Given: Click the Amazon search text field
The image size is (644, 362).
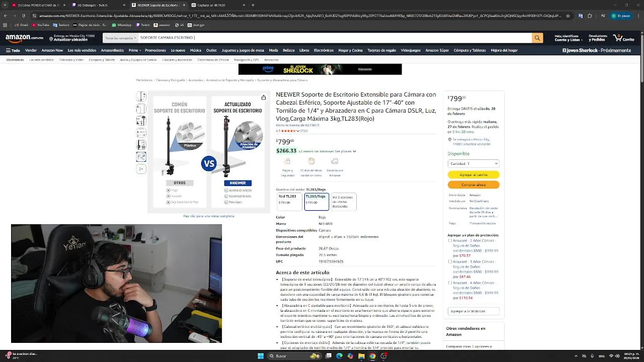Looking at the screenshot, I should 335,38.
